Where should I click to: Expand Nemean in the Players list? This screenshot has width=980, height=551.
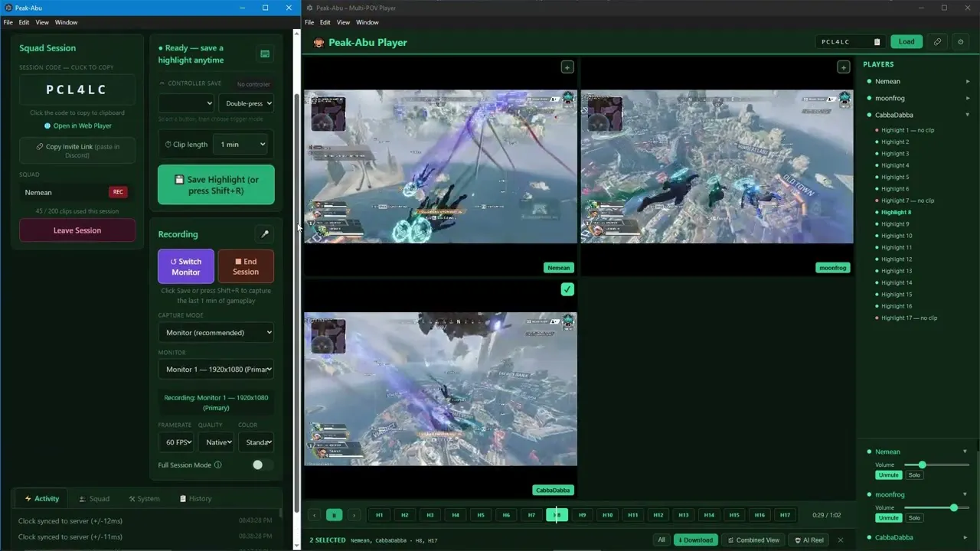(x=968, y=81)
